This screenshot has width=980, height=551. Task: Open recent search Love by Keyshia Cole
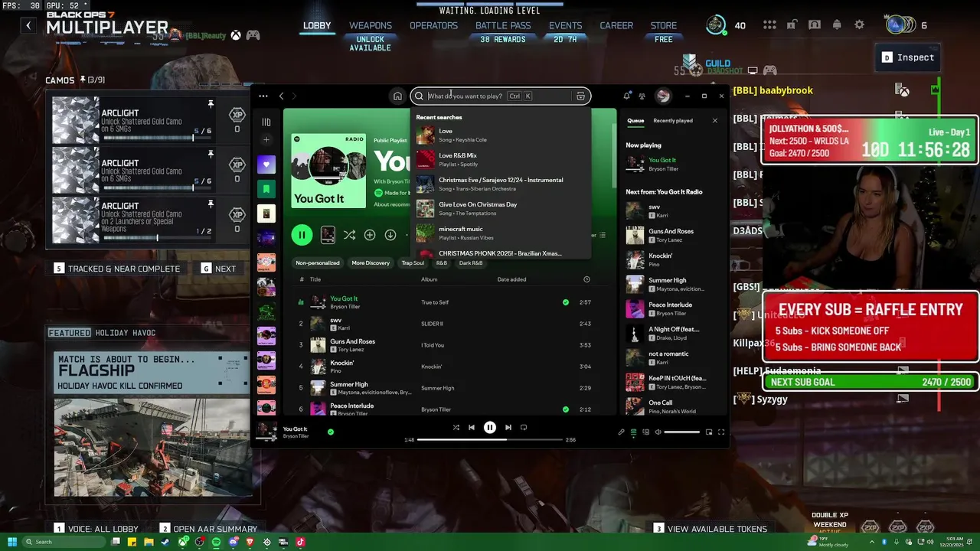click(501, 135)
